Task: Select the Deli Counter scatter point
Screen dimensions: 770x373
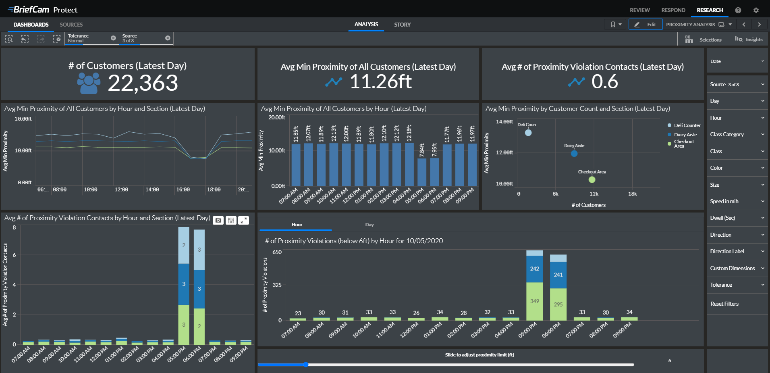Action: 528,132
